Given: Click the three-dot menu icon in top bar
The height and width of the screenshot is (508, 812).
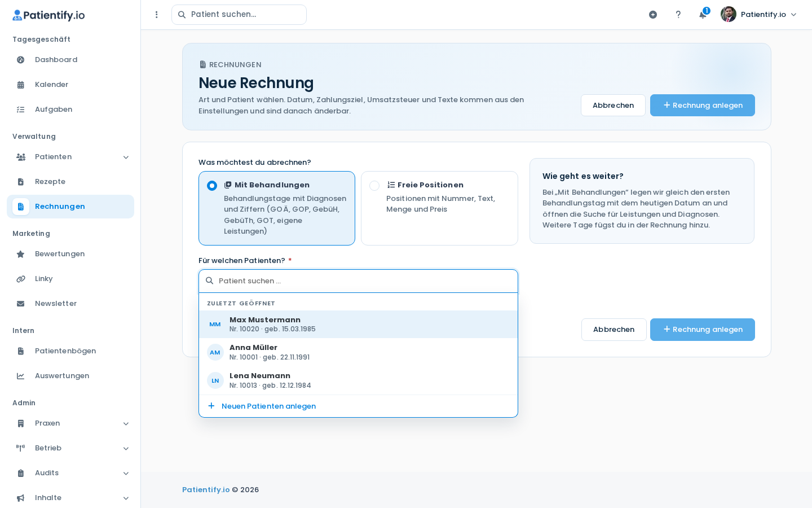Looking at the screenshot, I should [x=157, y=15].
